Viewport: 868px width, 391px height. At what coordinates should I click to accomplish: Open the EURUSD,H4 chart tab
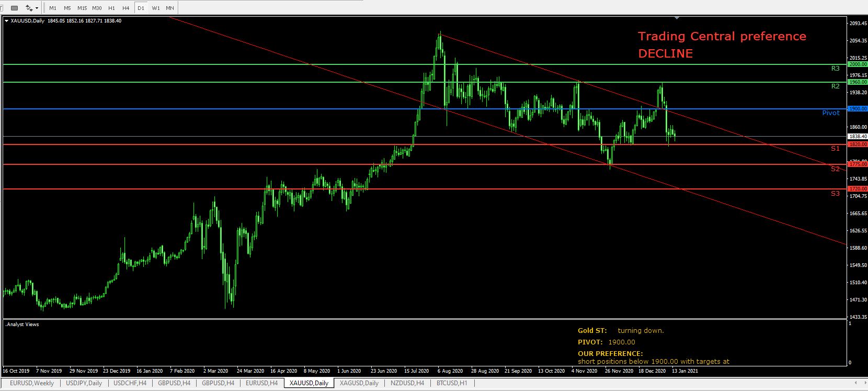click(x=261, y=383)
